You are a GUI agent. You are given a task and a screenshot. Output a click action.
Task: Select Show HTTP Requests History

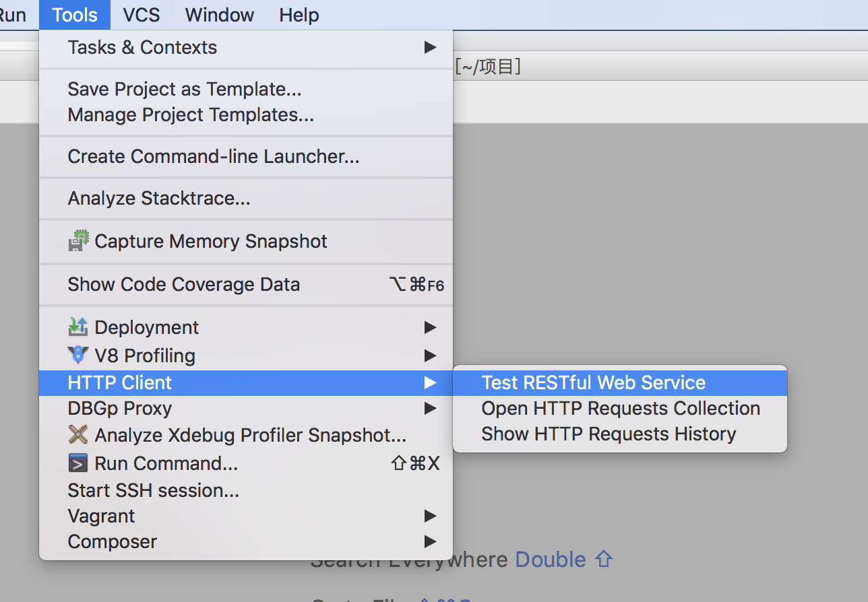(620, 434)
